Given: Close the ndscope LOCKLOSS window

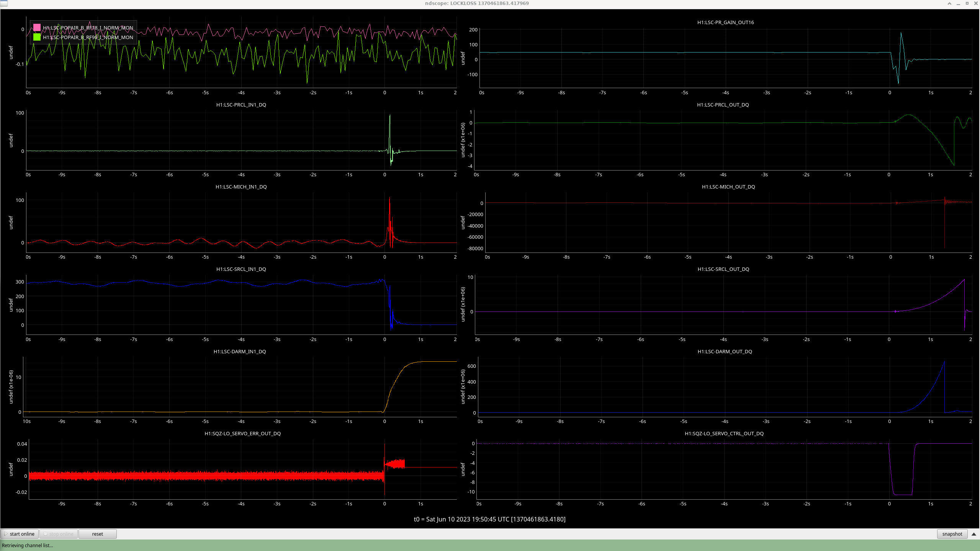Looking at the screenshot, I should (x=975, y=3).
